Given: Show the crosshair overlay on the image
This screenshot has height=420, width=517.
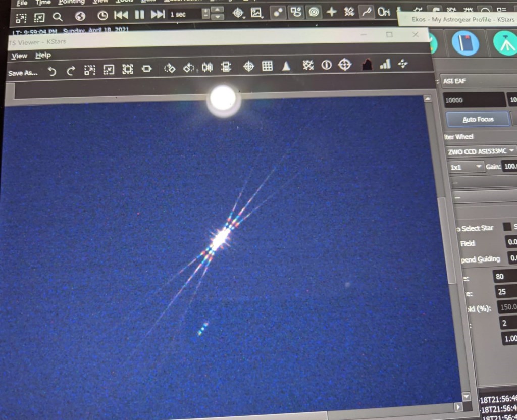Looking at the screenshot, I should tap(248, 66).
